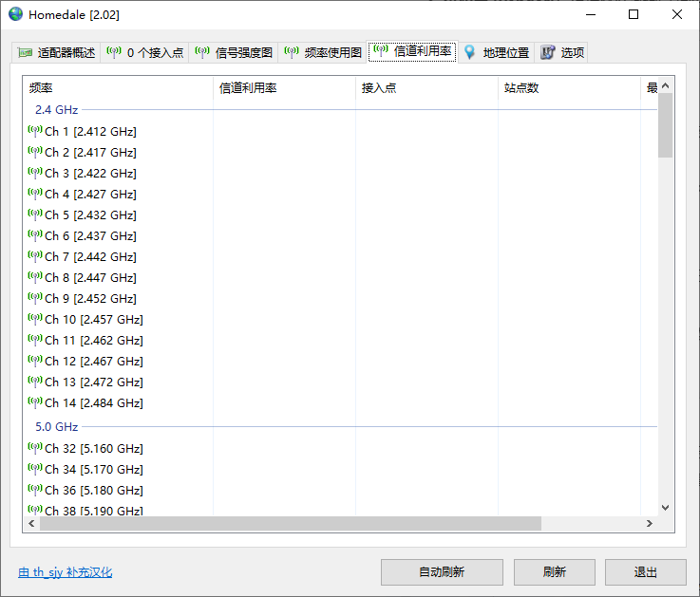Click the map pin icon on 地理位置 tab
The image size is (700, 597).
(x=469, y=52)
